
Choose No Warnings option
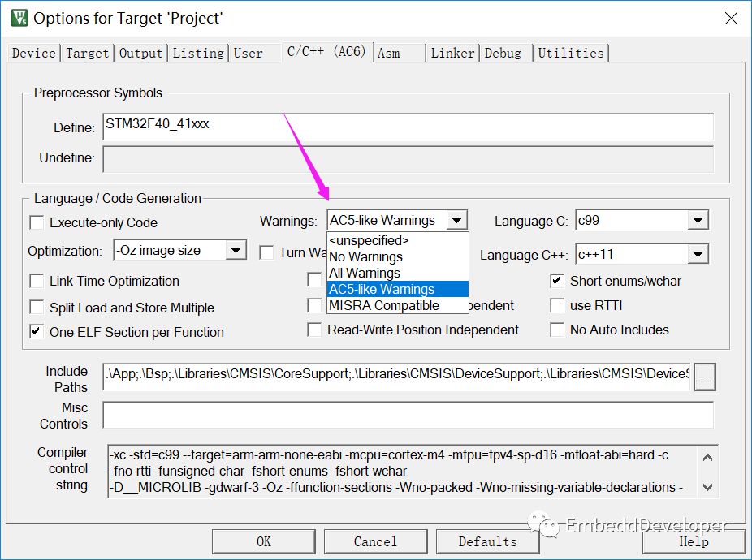[398, 257]
